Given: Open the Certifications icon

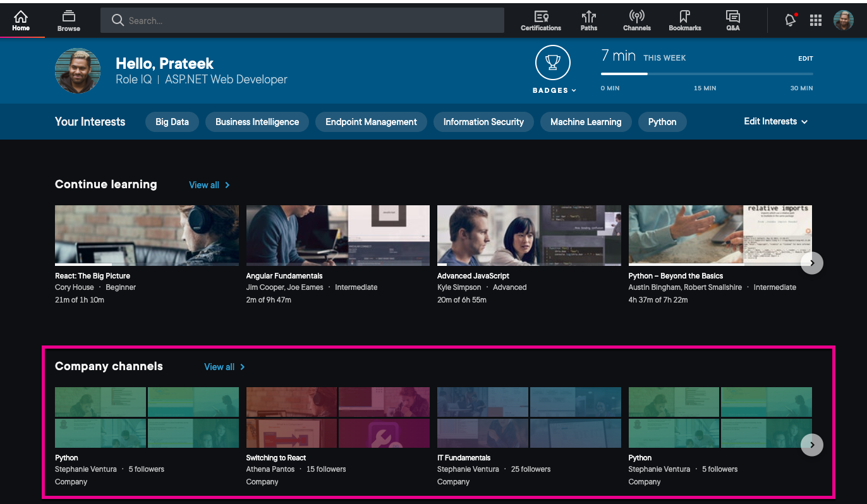Looking at the screenshot, I should click(541, 20).
